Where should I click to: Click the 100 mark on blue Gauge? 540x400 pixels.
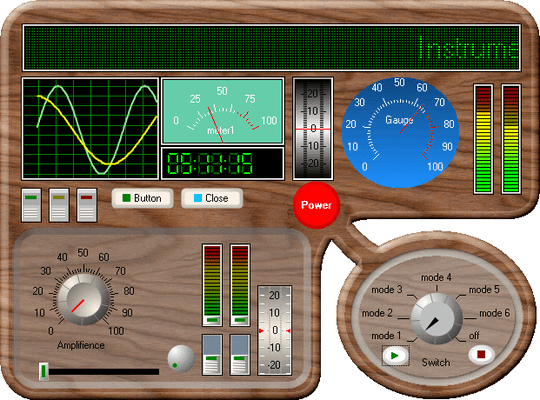(x=435, y=167)
